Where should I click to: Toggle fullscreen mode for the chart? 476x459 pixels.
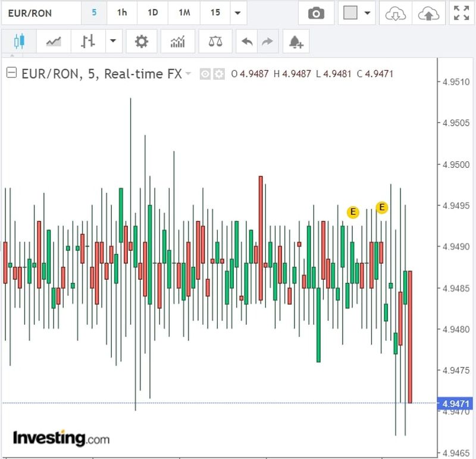(x=461, y=13)
